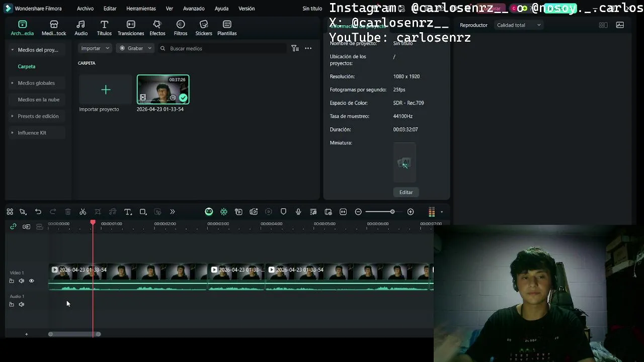Viewport: 644px width, 362px height.
Task: Open the Transiciones panel
Action: pos(131,28)
